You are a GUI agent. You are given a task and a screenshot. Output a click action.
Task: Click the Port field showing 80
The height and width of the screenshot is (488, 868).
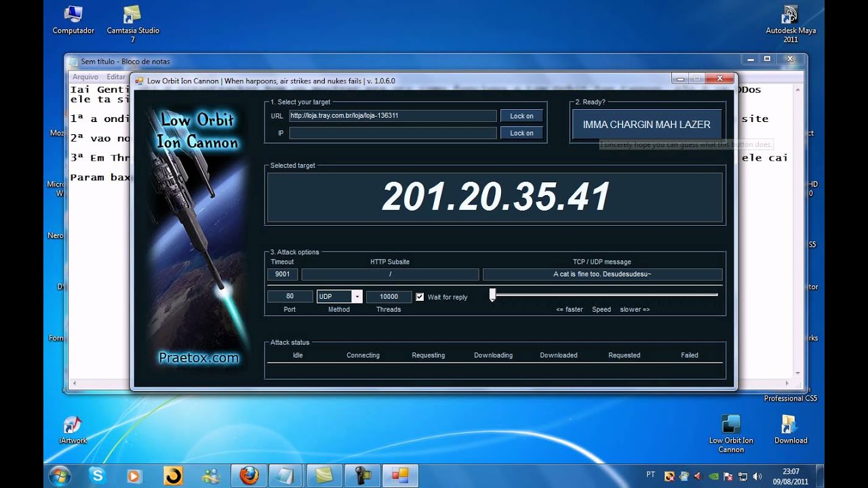coord(290,296)
